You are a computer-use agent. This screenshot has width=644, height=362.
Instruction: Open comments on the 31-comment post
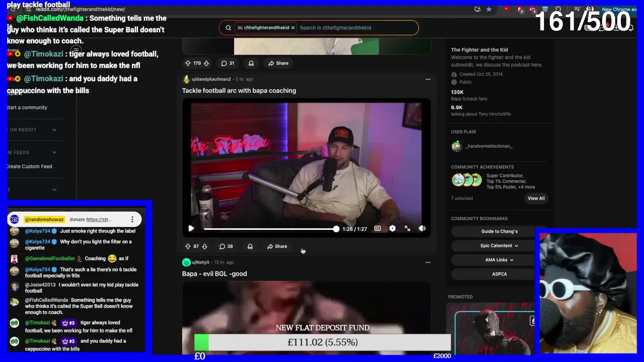click(227, 63)
